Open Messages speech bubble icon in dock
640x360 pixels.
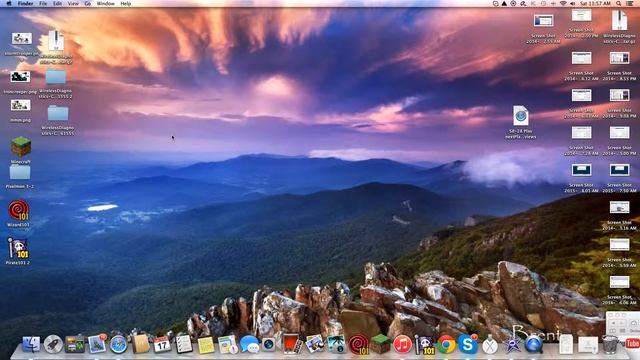tap(249, 345)
